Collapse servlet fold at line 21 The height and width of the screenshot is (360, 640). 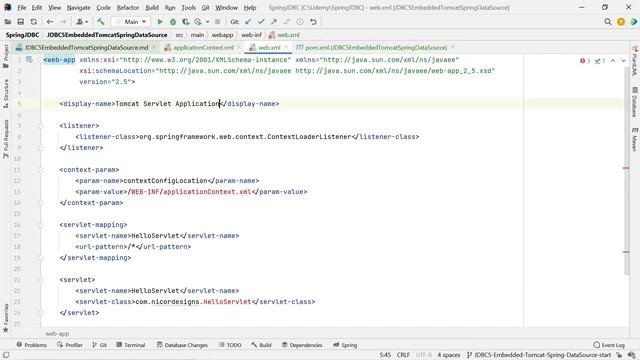(40, 280)
